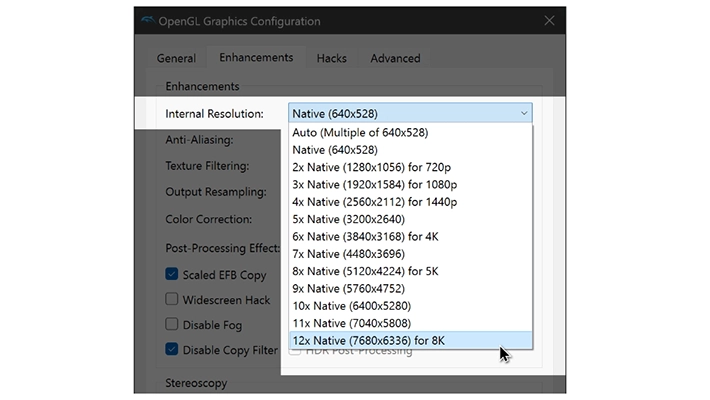
Task: Click the Dolphin logo in title bar
Action: point(148,20)
